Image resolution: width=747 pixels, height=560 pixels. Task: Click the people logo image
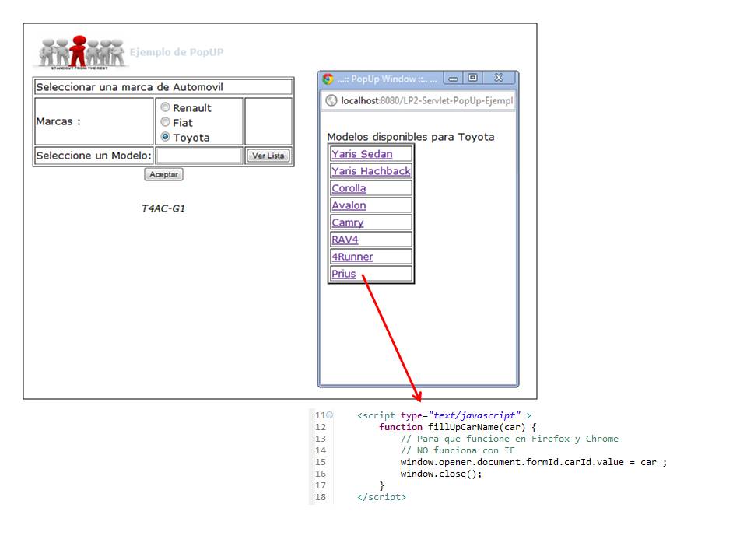82,52
